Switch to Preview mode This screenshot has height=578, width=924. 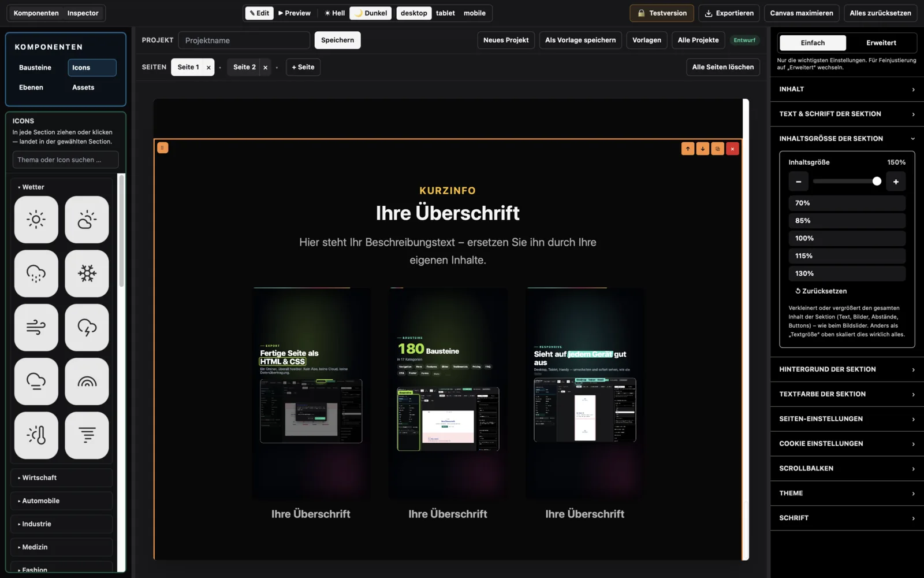coord(295,13)
